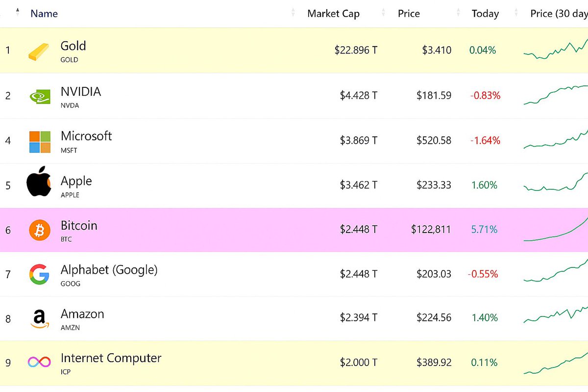Open the Bitcoin asset link
This screenshot has width=588, height=392.
78,225
